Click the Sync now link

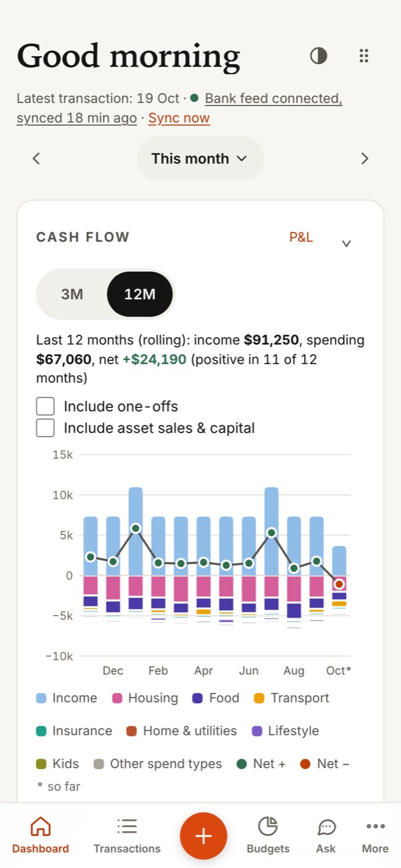179,118
